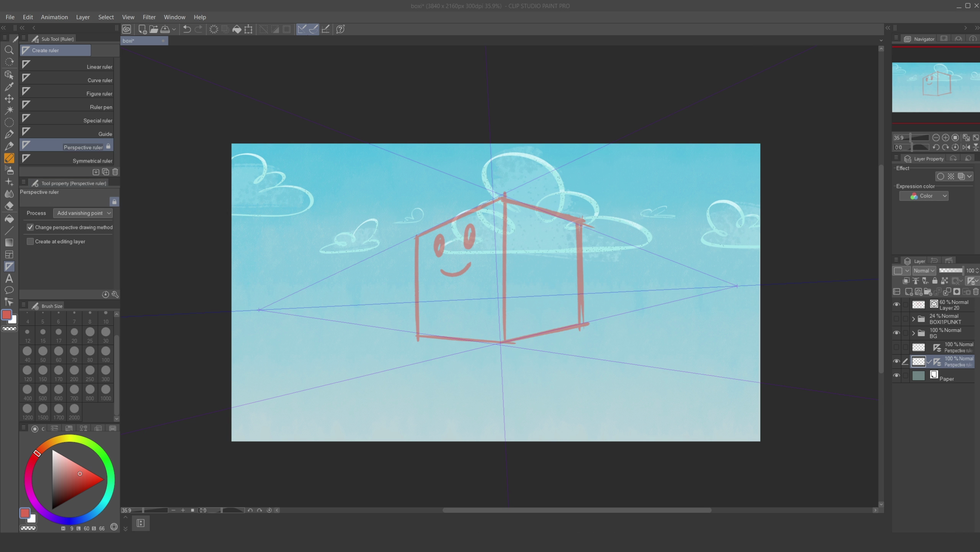Viewport: 980px width, 552px height.
Task: Expand the BG layer folder
Action: [914, 333]
